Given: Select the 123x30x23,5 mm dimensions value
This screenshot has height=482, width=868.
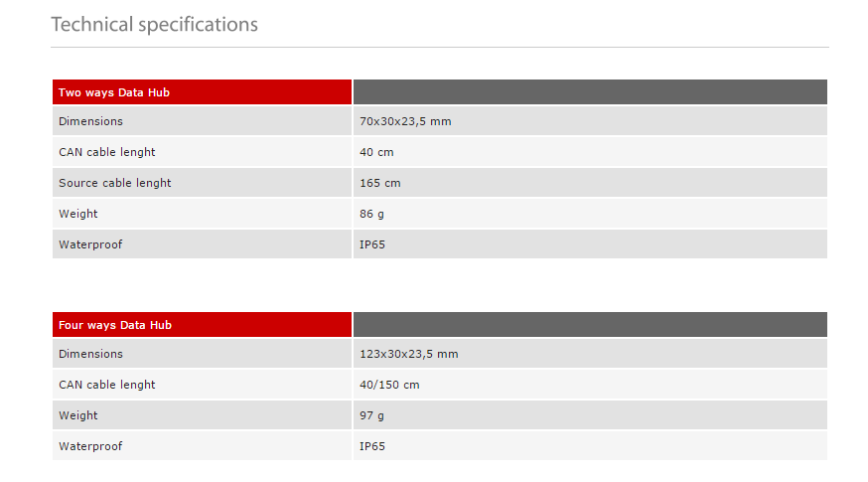Looking at the screenshot, I should point(408,354).
